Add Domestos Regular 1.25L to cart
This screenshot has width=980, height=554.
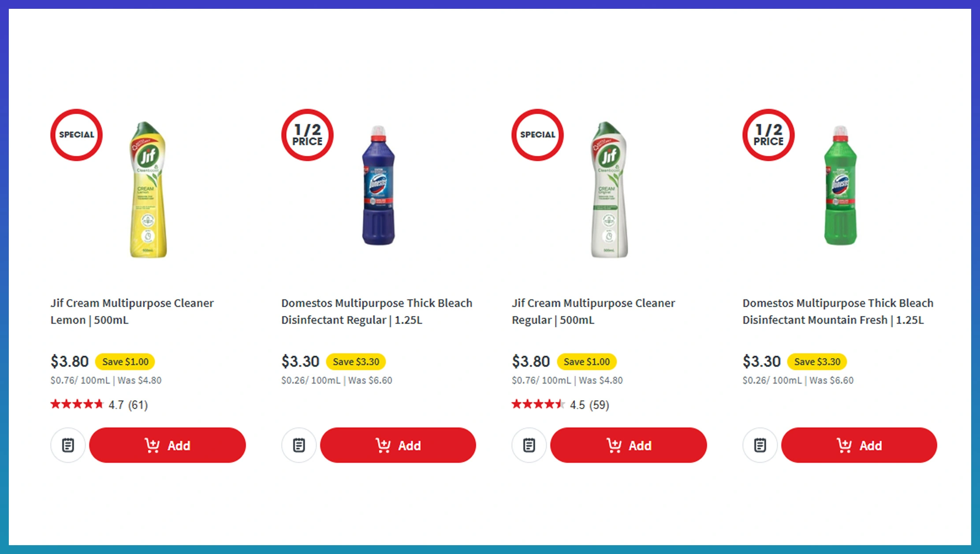[x=398, y=445]
